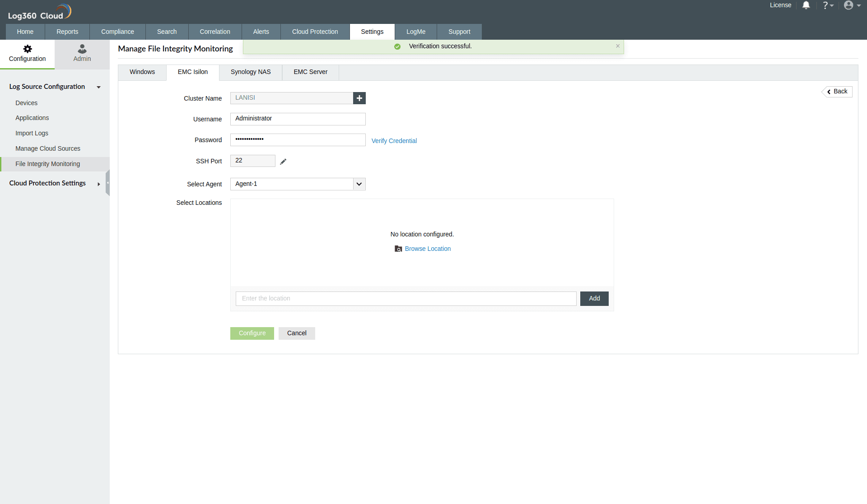Viewport: 867px width, 504px height.
Task: Open the notifications bell
Action: pyautogui.click(x=806, y=5)
